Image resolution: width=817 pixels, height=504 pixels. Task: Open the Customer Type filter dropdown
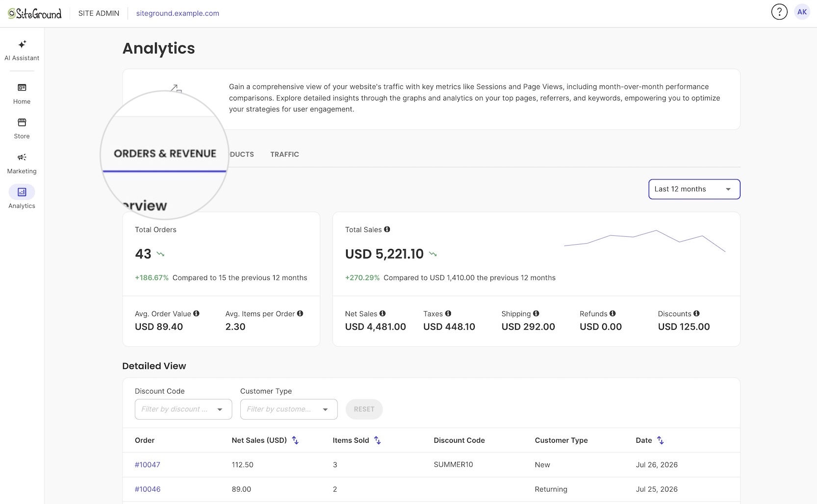[x=289, y=409]
